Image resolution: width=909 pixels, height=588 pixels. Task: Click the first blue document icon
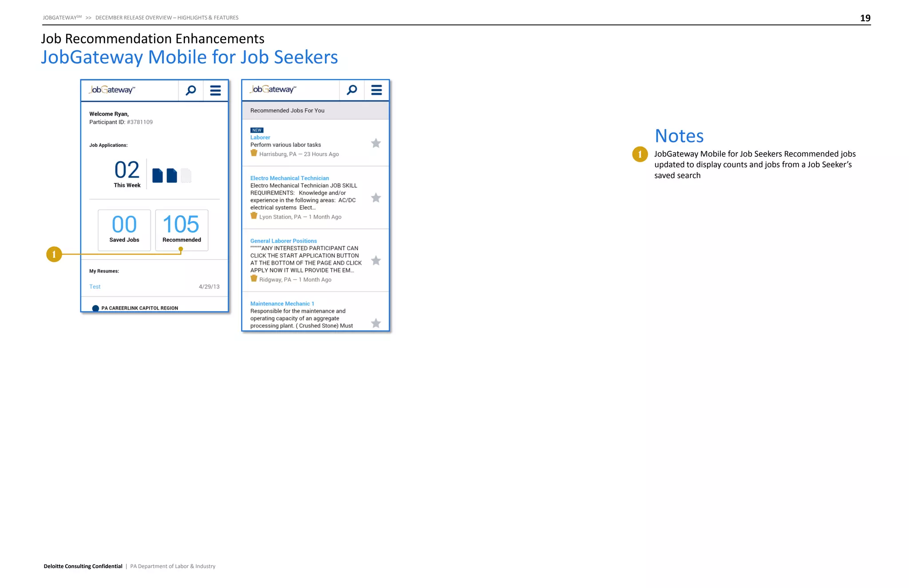158,175
